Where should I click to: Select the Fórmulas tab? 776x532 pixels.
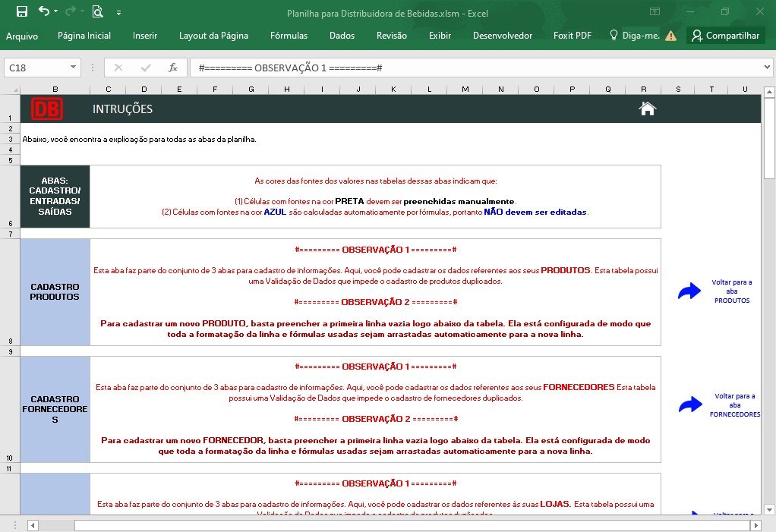[289, 36]
